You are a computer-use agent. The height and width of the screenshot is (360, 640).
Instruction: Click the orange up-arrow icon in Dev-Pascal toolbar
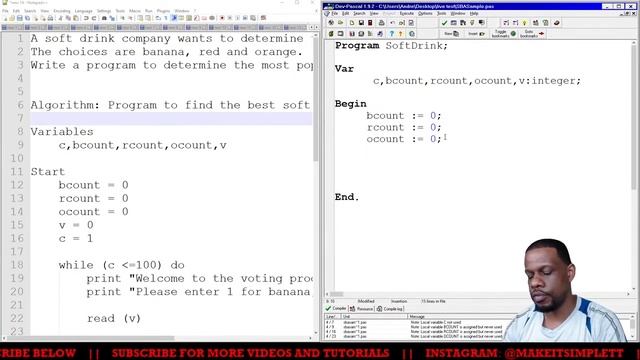400,33
